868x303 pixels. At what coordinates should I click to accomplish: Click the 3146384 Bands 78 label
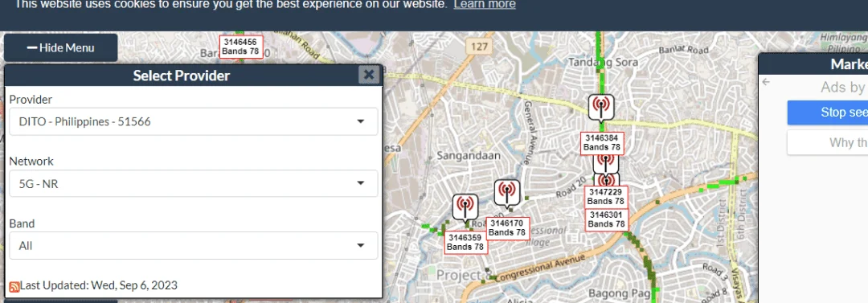coord(602,143)
